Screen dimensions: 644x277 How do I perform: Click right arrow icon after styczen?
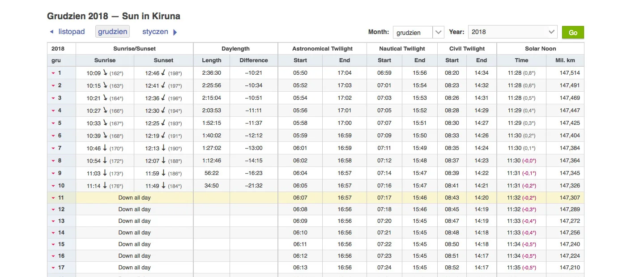175,32
